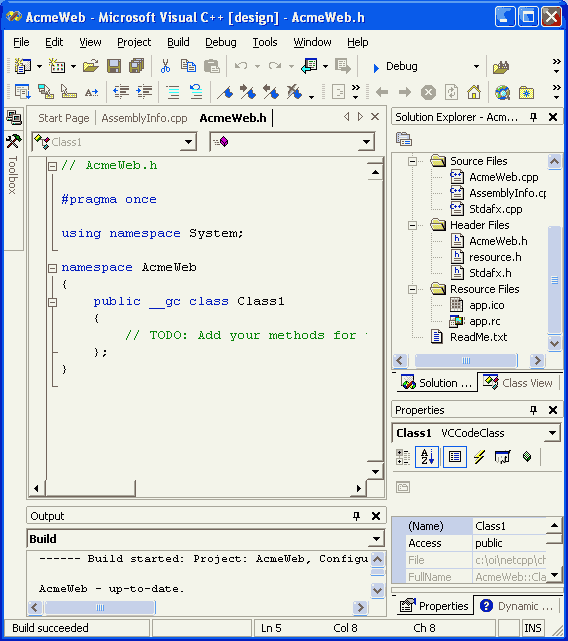Click the Toggle Bookmark flag icon
This screenshot has height=641, width=568.
(x=225, y=92)
